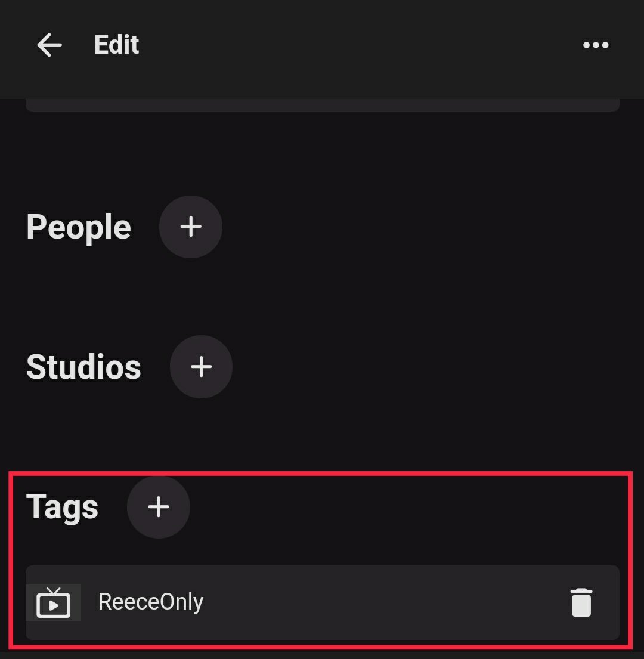Add a person with the People plus button

pyautogui.click(x=191, y=227)
